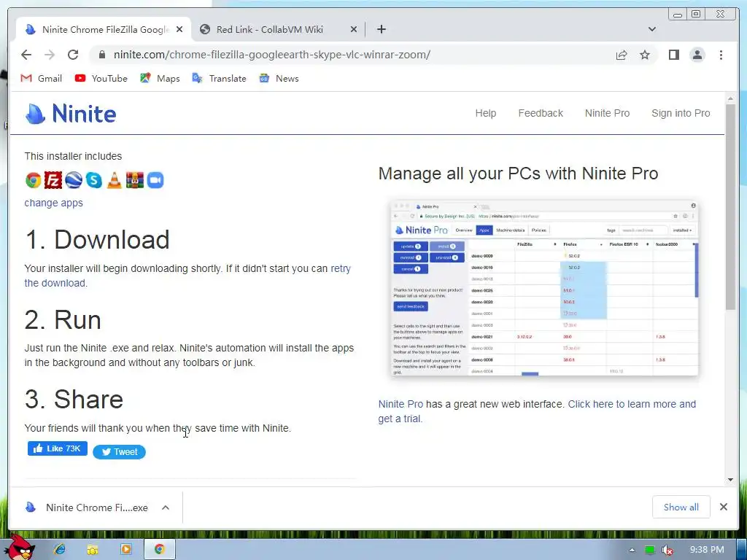Open the Translate bookmark
Screen dimensions: 747x560
point(219,79)
